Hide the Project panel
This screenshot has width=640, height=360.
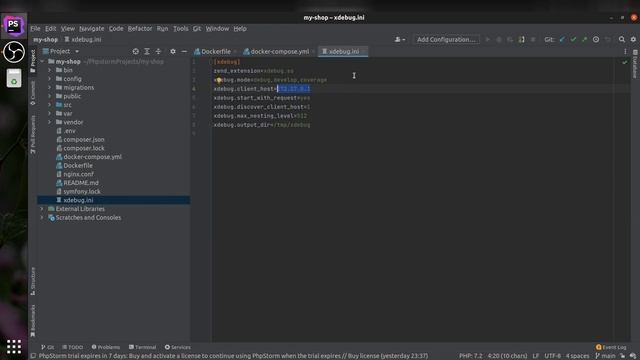[184, 51]
